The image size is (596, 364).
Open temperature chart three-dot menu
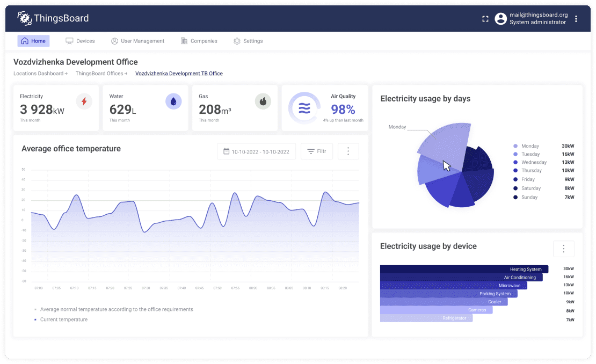(348, 151)
